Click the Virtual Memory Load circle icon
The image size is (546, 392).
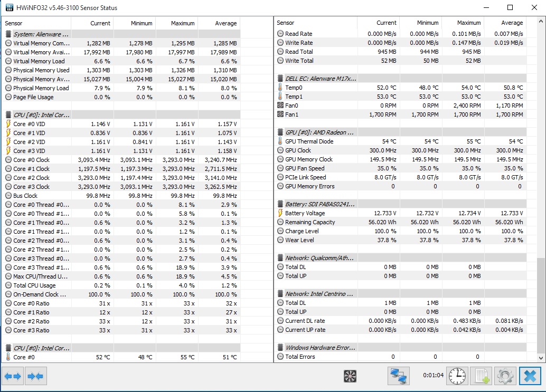[8, 61]
